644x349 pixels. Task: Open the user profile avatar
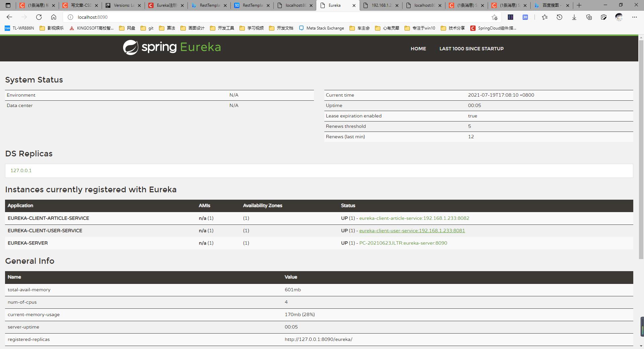coord(619,17)
